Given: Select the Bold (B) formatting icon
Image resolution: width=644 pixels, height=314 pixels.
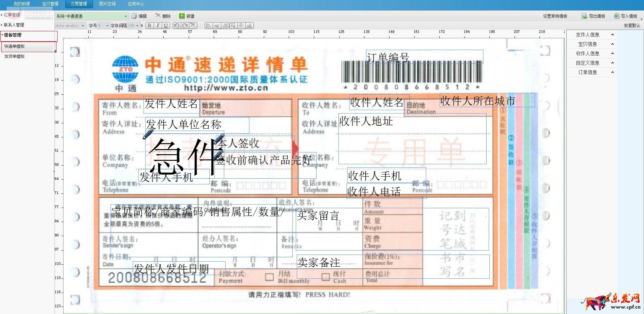Looking at the screenshot, I should pos(149,25).
